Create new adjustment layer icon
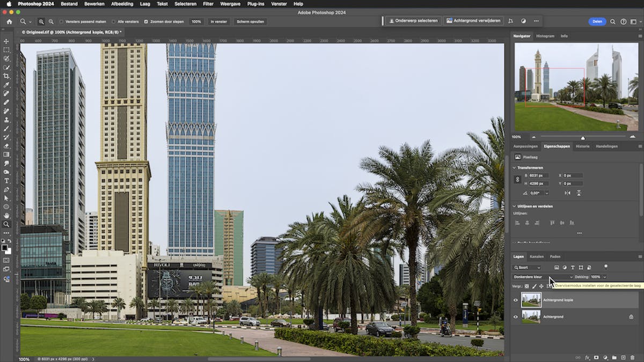Image resolution: width=644 pixels, height=362 pixels. 605,357
